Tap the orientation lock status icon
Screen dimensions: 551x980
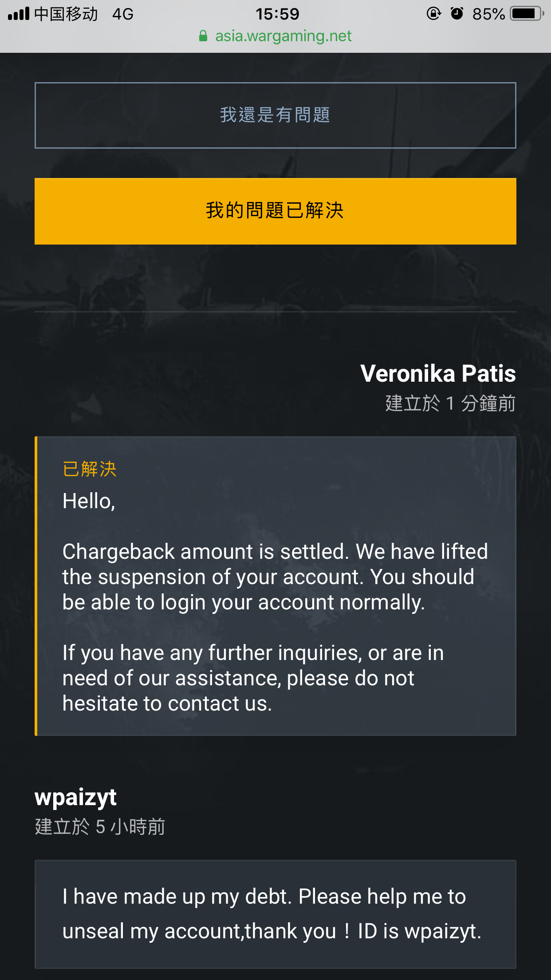tap(433, 14)
